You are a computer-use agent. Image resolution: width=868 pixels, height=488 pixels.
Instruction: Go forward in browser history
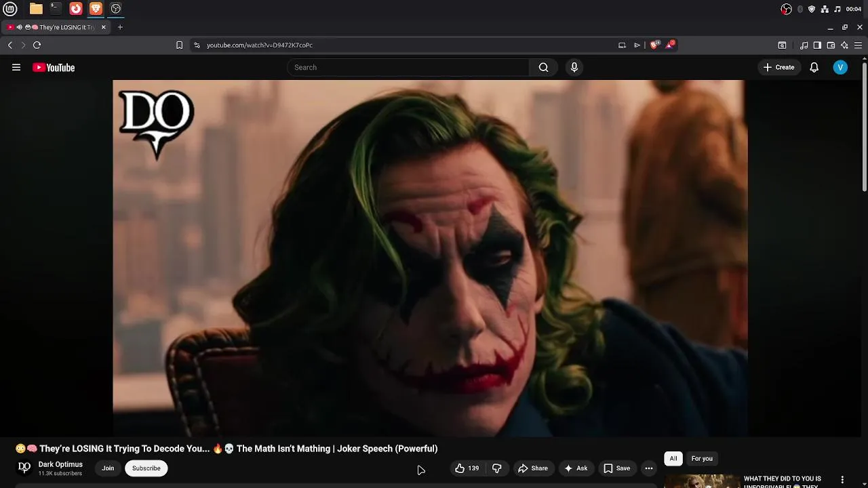(23, 45)
